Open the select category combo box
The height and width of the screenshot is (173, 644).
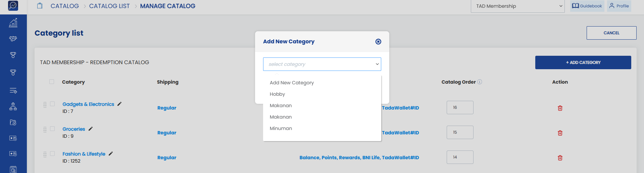pos(322,64)
